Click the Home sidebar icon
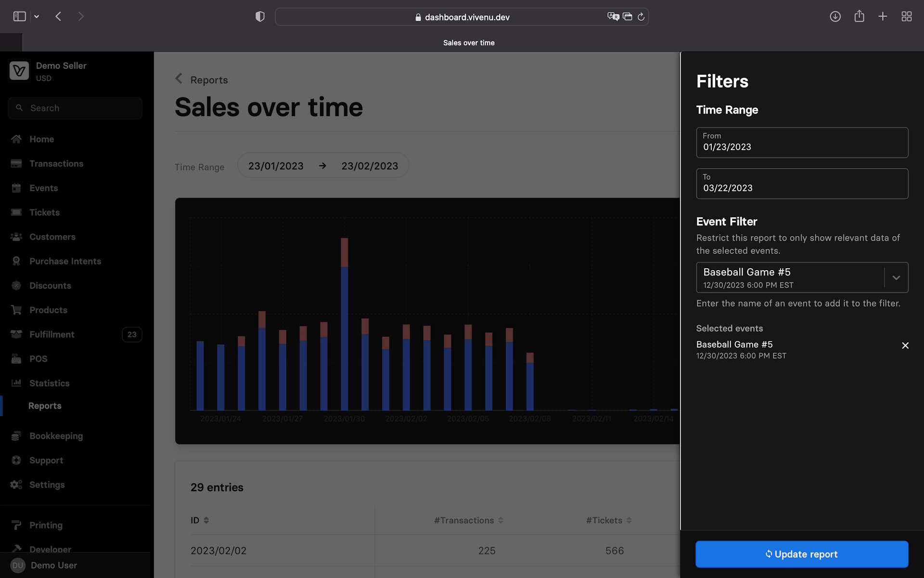Image resolution: width=924 pixels, height=578 pixels. (x=16, y=139)
